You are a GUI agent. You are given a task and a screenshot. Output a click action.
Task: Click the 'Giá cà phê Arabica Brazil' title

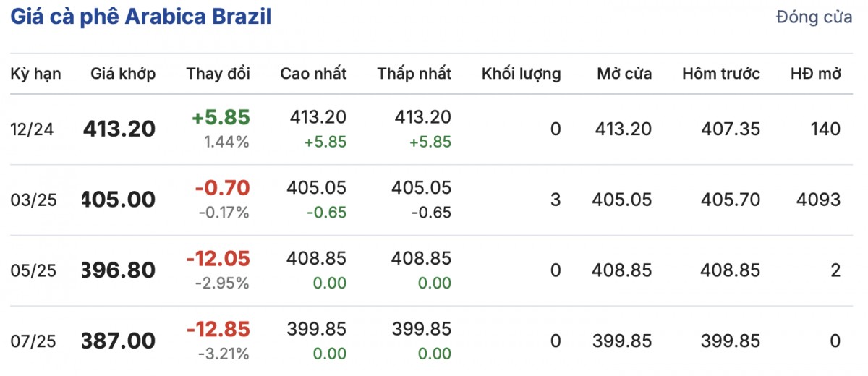click(x=140, y=17)
